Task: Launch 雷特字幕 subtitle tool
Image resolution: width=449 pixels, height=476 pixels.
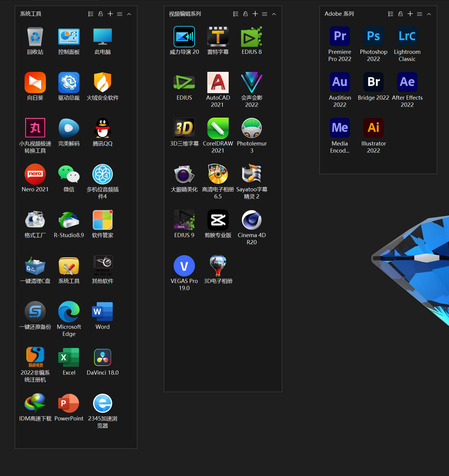Action: click(x=218, y=37)
